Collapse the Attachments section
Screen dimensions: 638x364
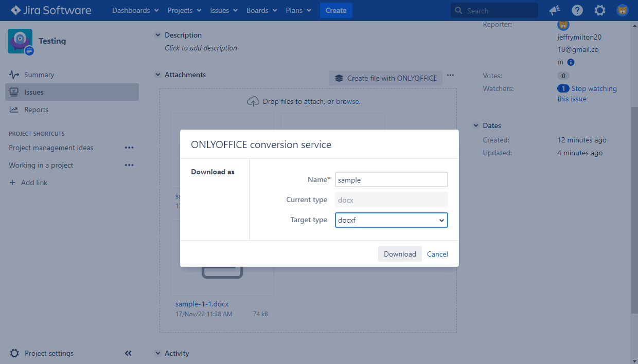pos(158,75)
